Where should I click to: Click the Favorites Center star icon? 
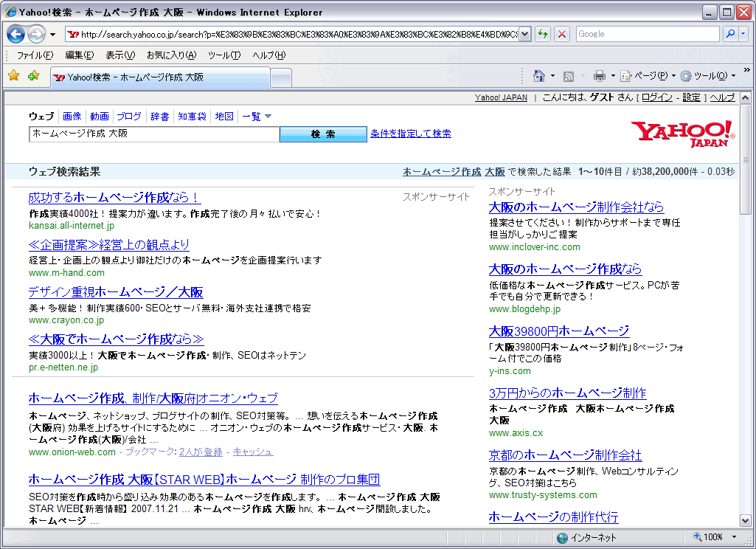click(13, 76)
